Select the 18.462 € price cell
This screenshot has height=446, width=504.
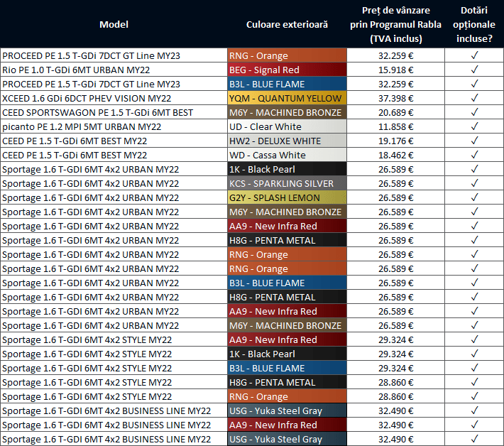point(395,155)
